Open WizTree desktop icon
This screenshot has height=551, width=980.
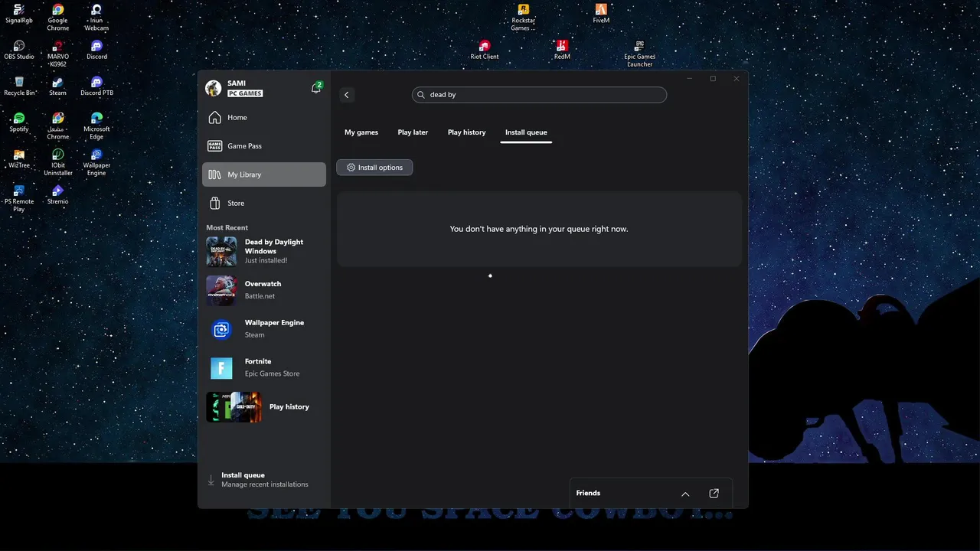[x=18, y=158]
